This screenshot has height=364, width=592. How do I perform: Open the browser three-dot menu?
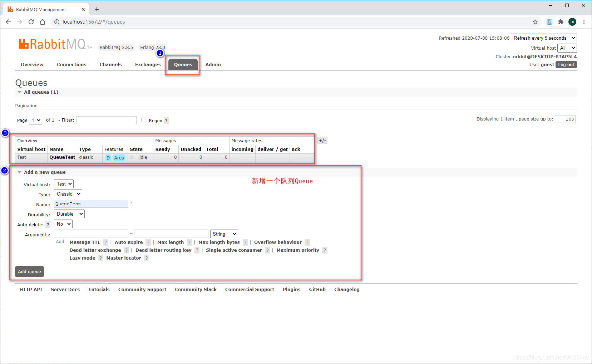(584, 22)
